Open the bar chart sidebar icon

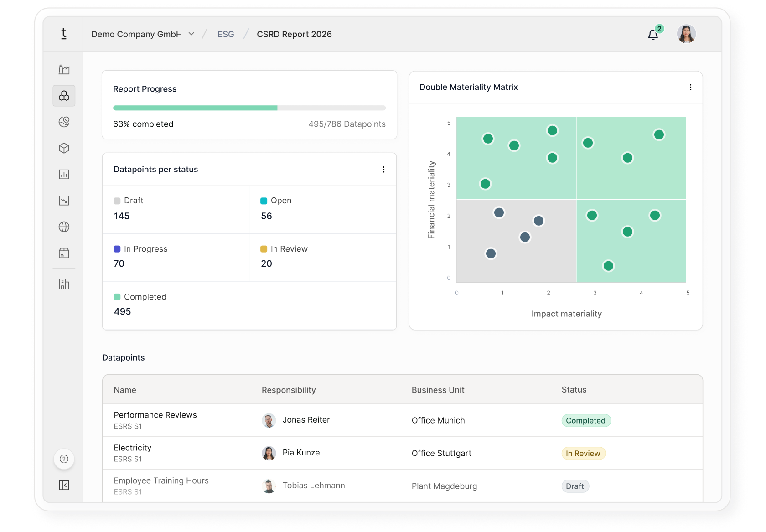[64, 174]
